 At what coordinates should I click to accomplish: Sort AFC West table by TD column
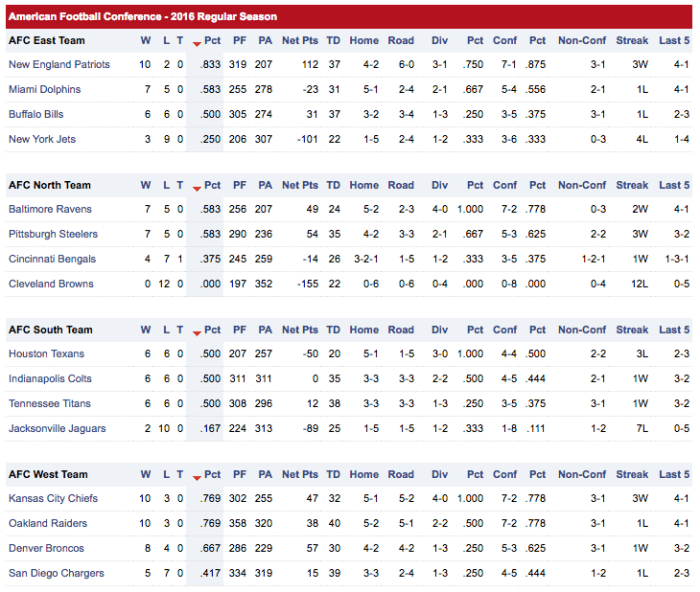pos(333,475)
